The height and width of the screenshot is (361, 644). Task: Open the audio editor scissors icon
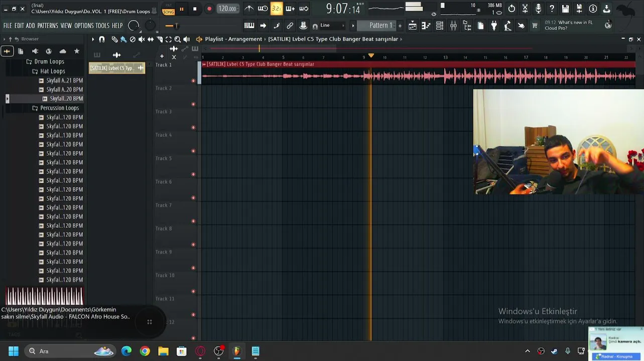click(x=525, y=9)
